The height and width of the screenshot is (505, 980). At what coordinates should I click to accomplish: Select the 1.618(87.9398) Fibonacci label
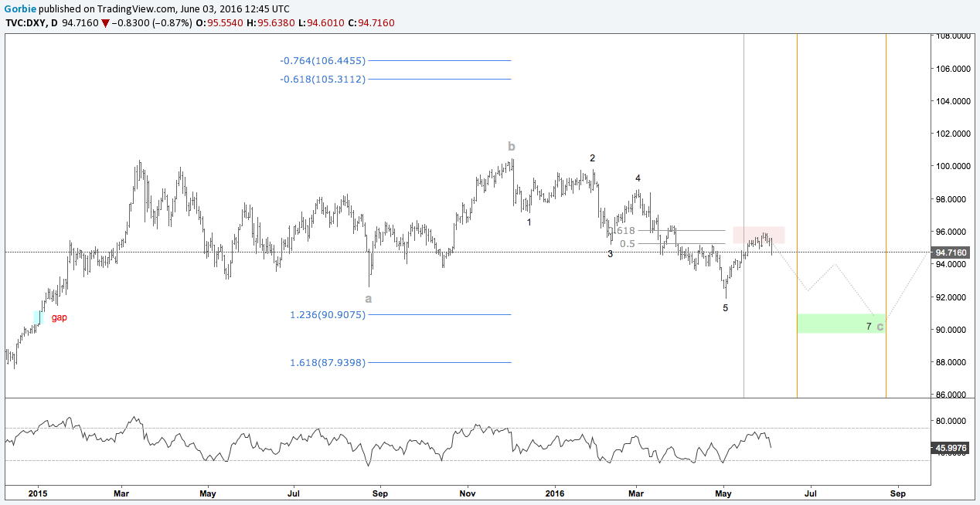[328, 362]
